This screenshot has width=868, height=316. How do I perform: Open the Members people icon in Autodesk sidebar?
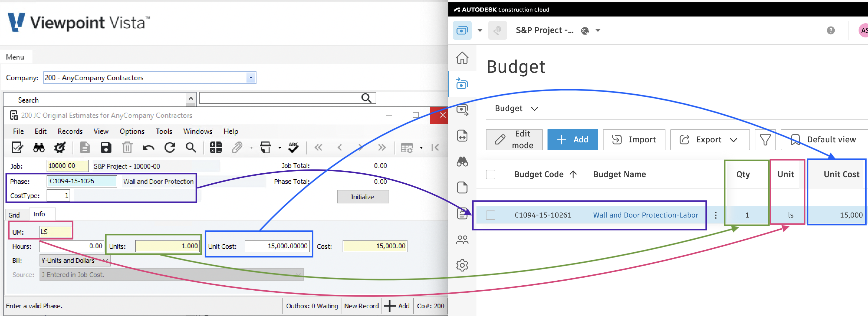coord(462,240)
